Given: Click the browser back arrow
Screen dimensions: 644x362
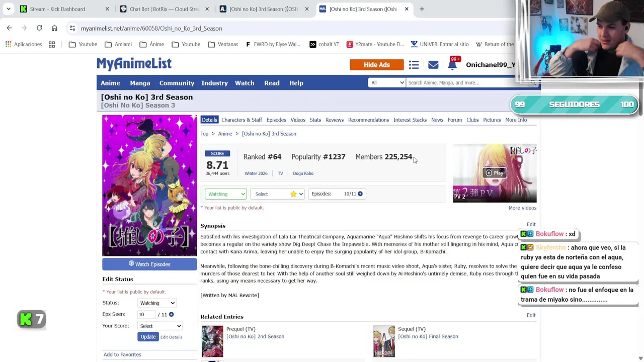Looking at the screenshot, I should [x=9, y=28].
